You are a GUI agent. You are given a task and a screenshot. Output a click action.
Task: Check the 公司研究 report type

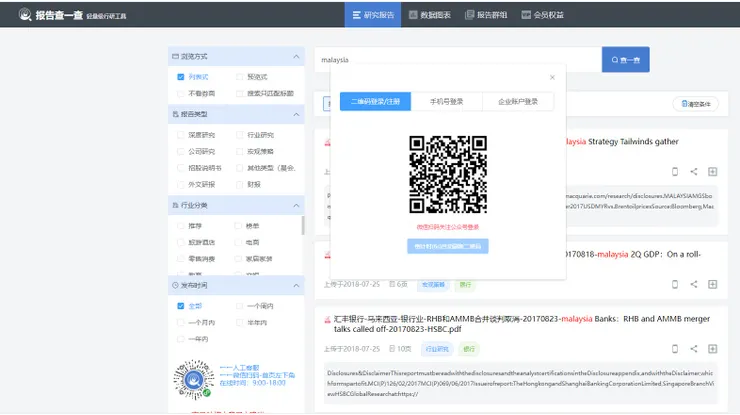pos(180,152)
